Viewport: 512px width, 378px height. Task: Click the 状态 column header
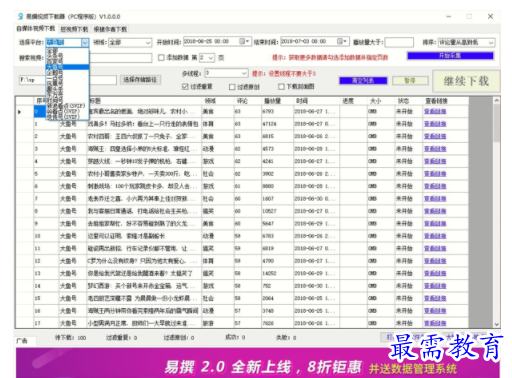[409, 101]
